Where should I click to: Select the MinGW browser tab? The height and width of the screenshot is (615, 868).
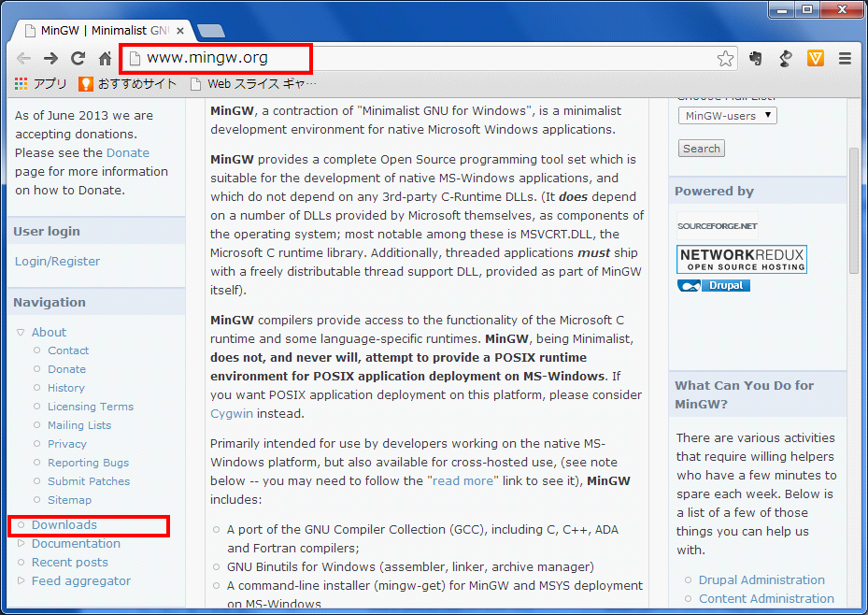(103, 31)
